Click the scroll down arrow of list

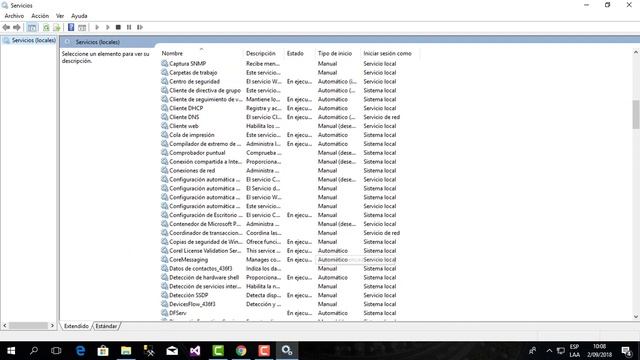click(x=636, y=317)
